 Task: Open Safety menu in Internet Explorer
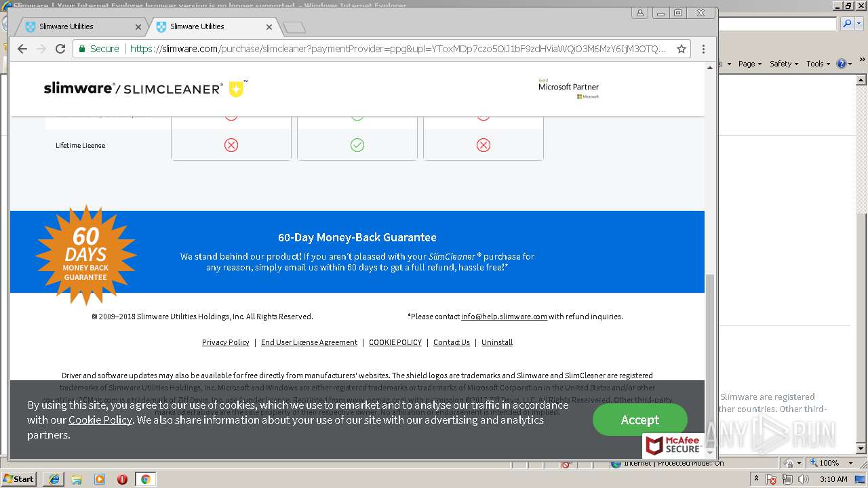tap(784, 64)
